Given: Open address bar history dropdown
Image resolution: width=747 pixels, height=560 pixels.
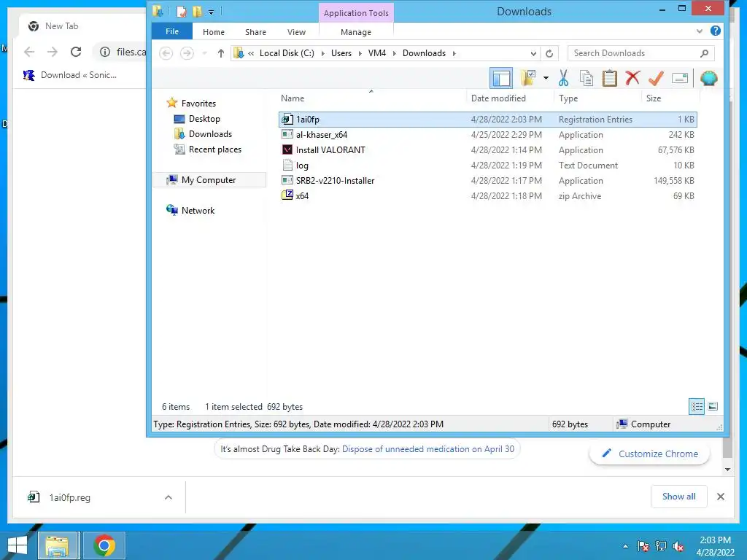Looking at the screenshot, I should (x=533, y=53).
